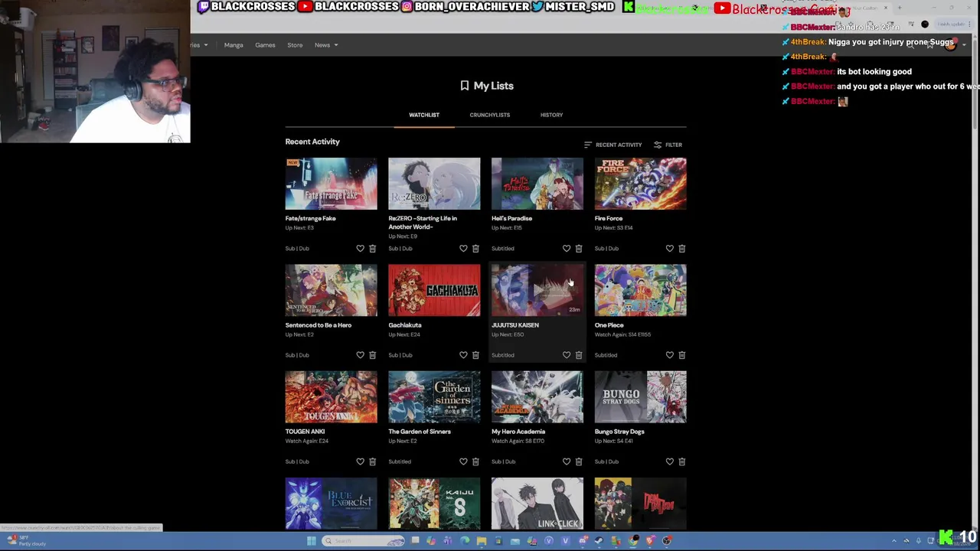Screen dimensions: 980x551
Task: Open the Manga menu item
Action: [234, 45]
